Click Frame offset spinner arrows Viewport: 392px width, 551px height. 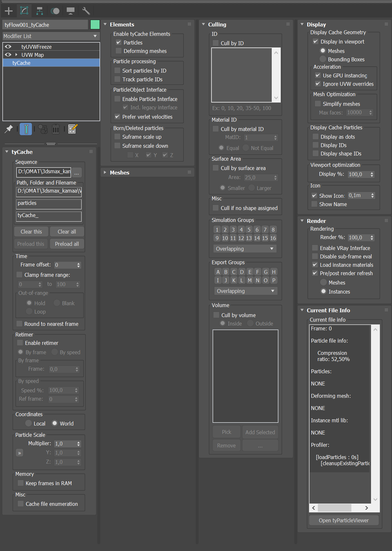[78, 265]
